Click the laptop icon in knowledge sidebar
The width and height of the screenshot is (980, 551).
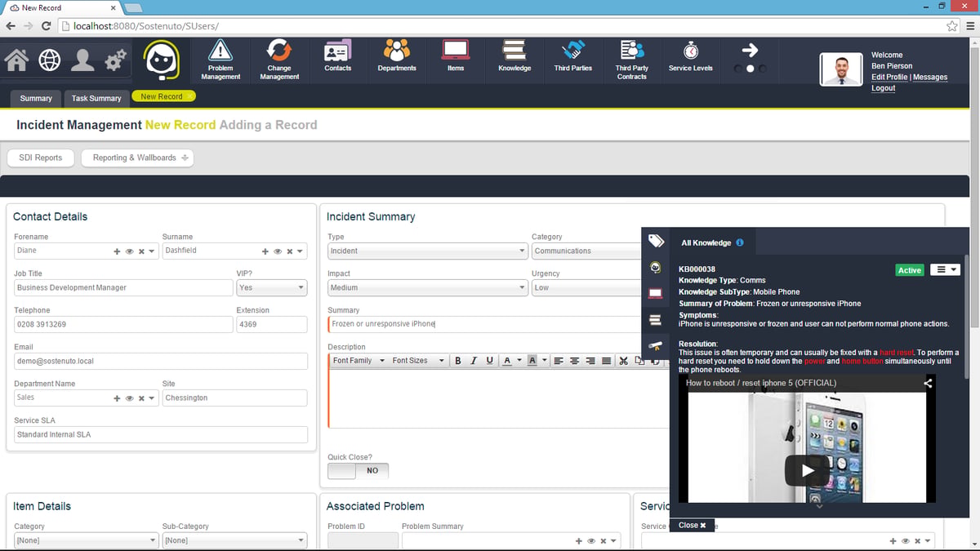tap(655, 293)
